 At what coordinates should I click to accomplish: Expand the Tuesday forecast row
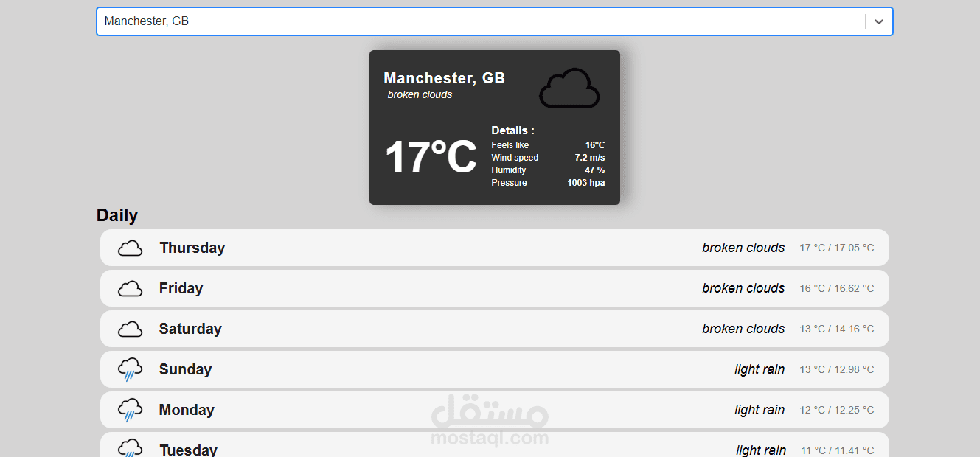click(x=495, y=444)
